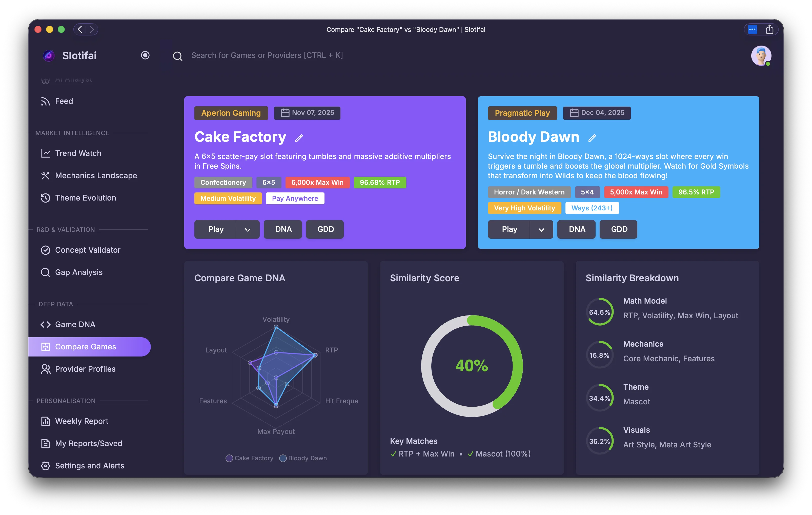Open Bloody Dawn GDD
Screen dimensions: 812x515
click(x=619, y=229)
